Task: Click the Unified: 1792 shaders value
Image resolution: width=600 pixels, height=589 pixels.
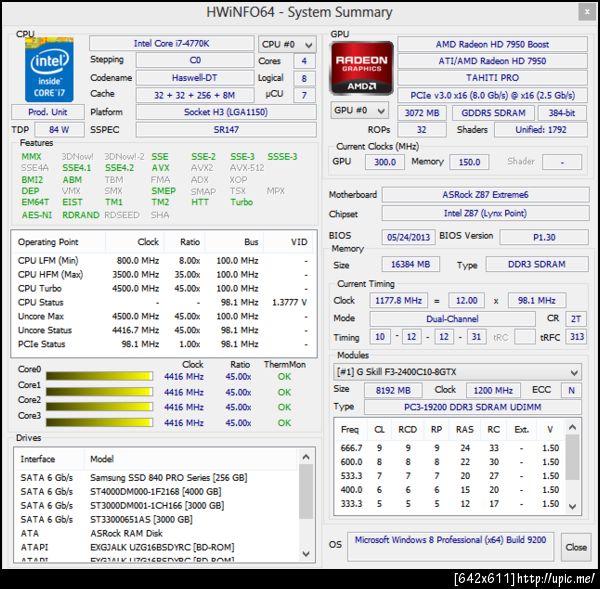Action: [541, 130]
